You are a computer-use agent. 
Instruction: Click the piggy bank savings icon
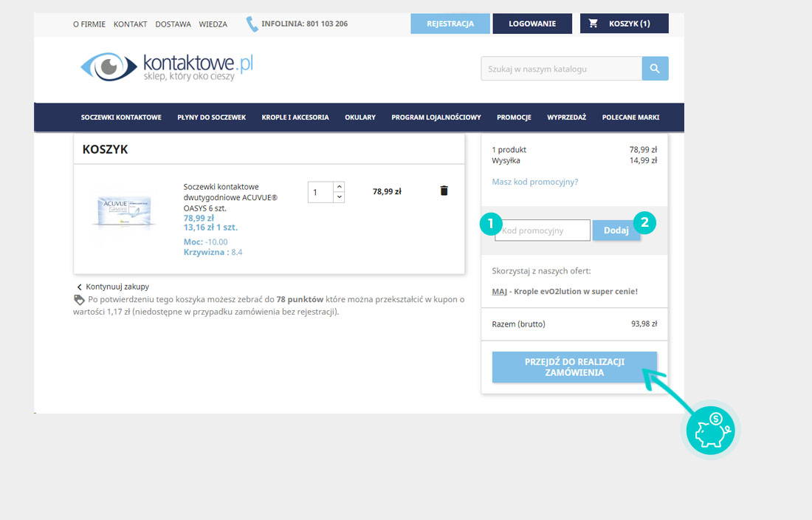tap(710, 431)
